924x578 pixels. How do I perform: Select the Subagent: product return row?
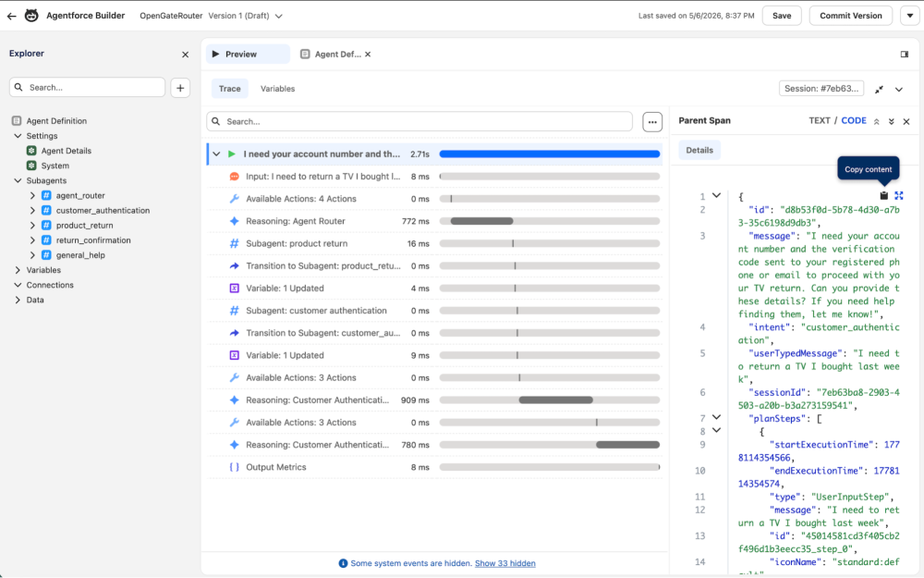(x=434, y=243)
